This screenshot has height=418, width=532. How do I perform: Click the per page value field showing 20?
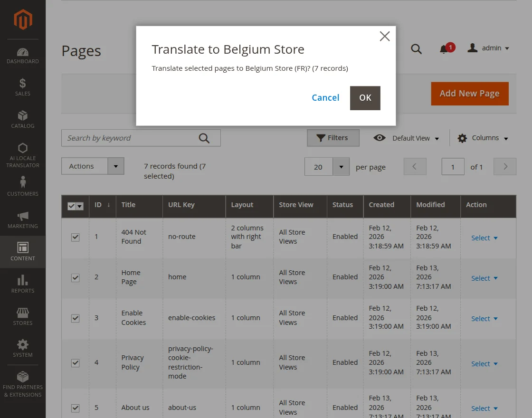click(318, 167)
